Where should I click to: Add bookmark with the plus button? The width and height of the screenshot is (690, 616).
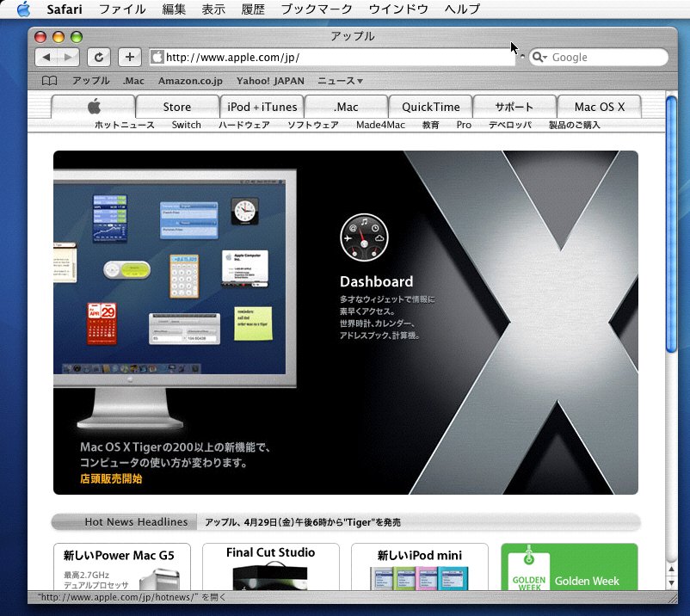pyautogui.click(x=130, y=57)
